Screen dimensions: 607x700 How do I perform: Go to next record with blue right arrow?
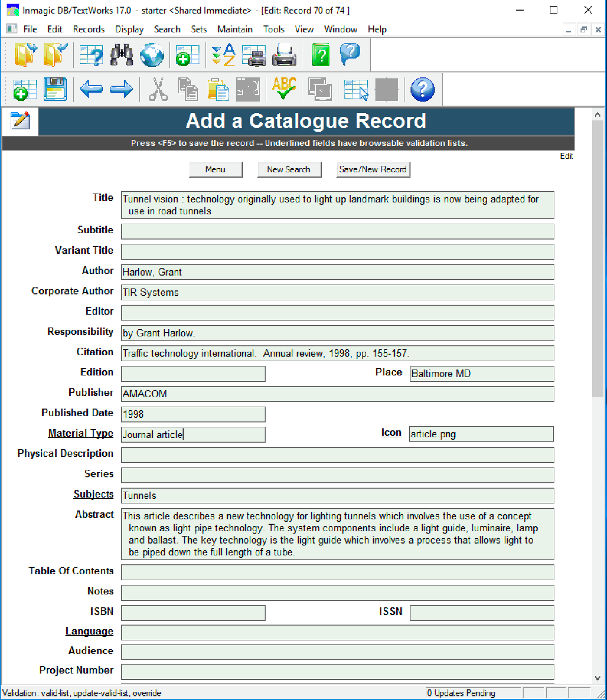[121, 90]
